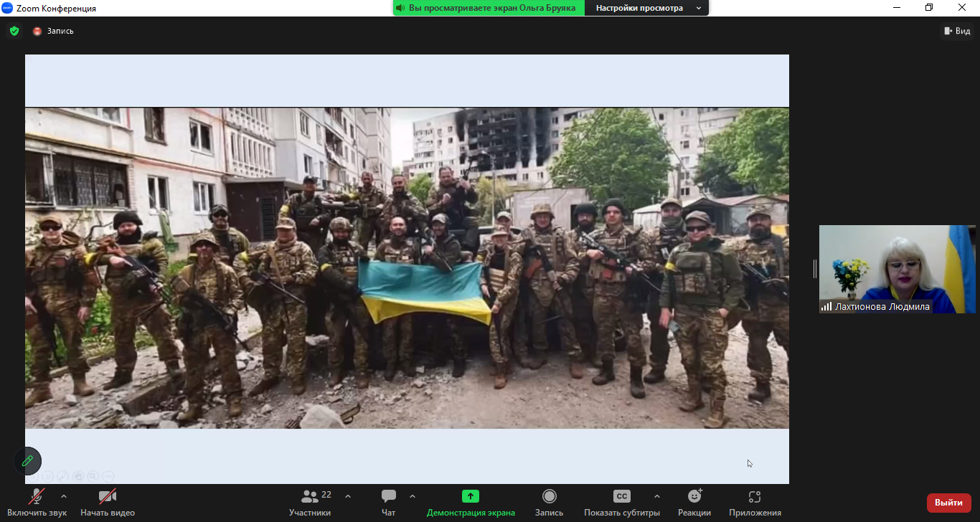Open the Приложения apps panel
Viewport: 980px width, 522px height.
click(755, 503)
